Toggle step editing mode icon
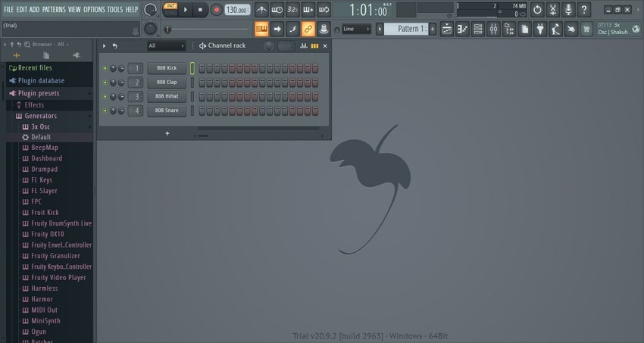 point(293,29)
